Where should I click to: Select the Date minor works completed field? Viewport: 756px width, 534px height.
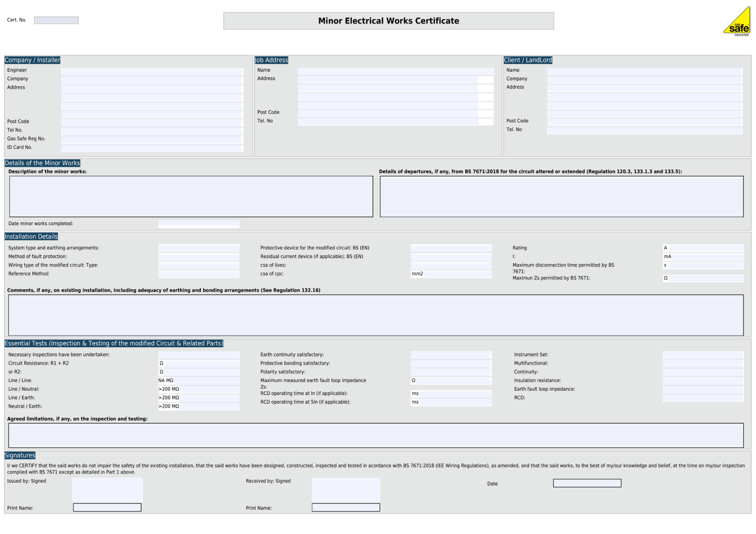199,224
